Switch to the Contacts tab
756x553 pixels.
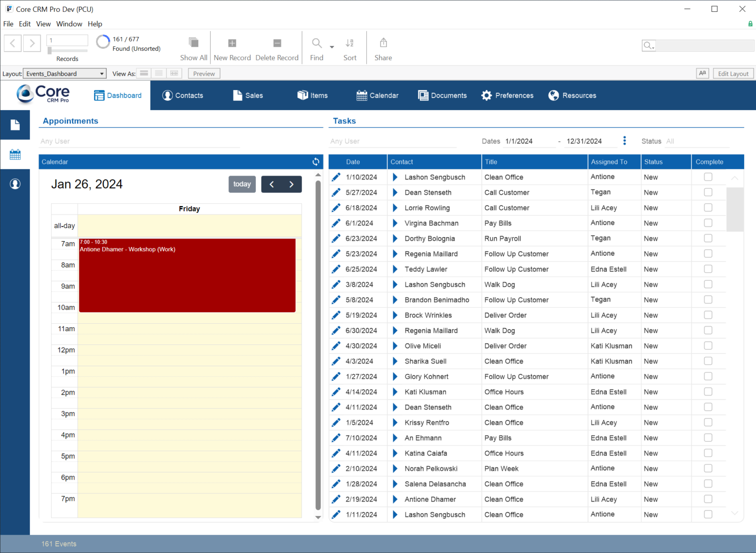coord(183,95)
